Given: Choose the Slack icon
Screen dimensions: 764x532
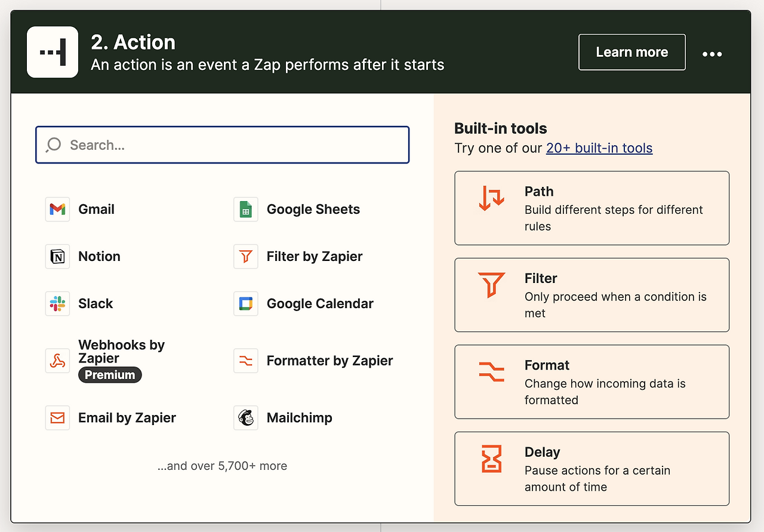Looking at the screenshot, I should point(57,304).
